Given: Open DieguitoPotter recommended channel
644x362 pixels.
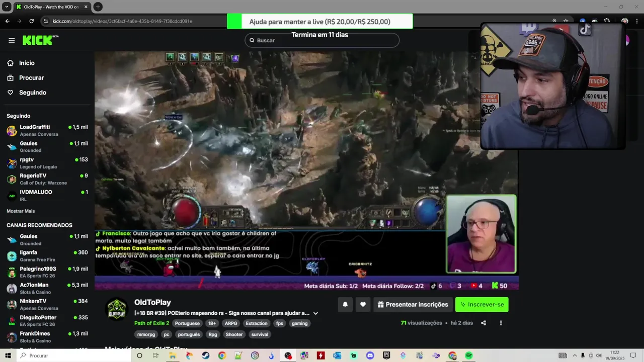Looking at the screenshot, I should tap(47, 321).
